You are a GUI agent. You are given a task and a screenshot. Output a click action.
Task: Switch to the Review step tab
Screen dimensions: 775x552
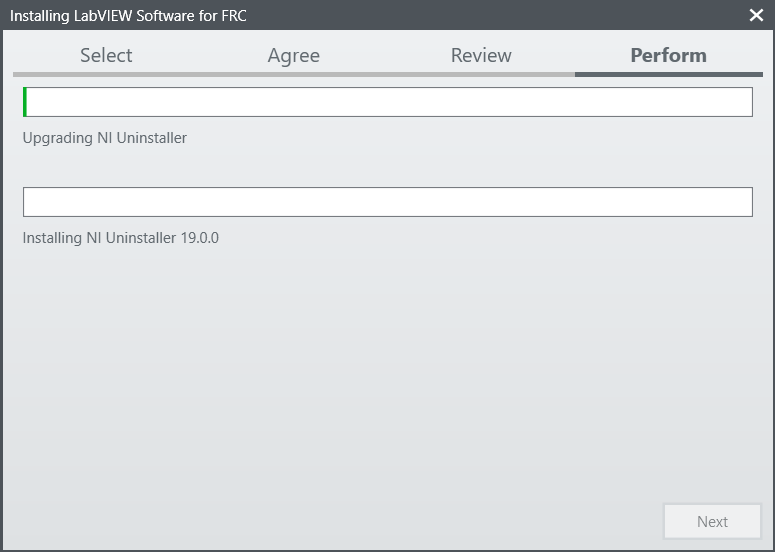pyautogui.click(x=481, y=55)
